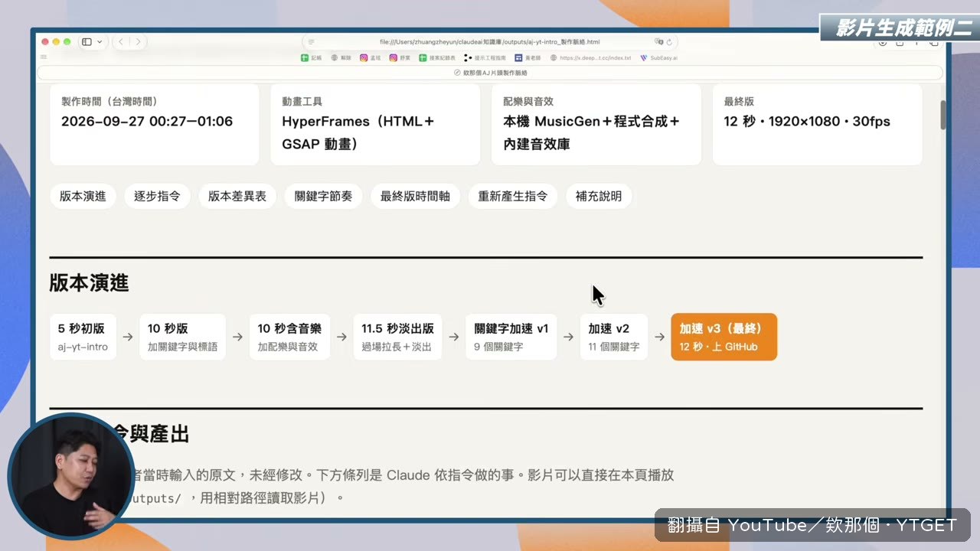Viewport: 980px width, 551px height.
Task: Open the translate icon in address bar
Action: click(658, 42)
